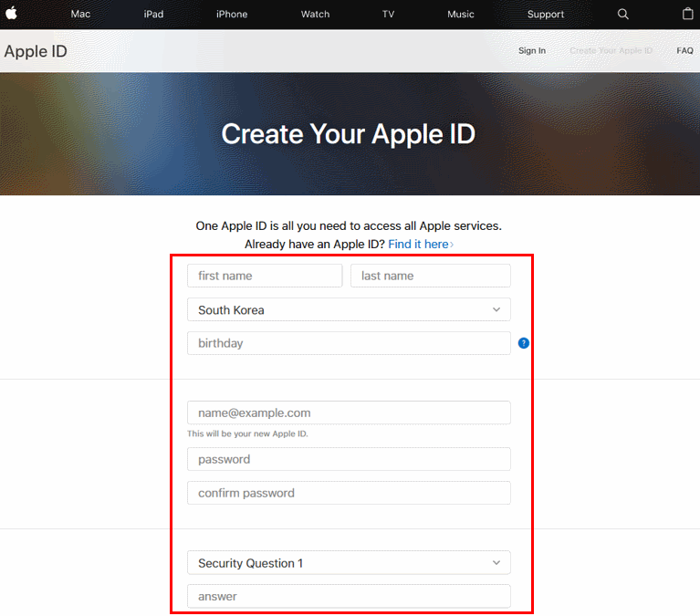Viewport: 700px width, 616px height.
Task: Open Support in the navigation bar
Action: coord(546,15)
